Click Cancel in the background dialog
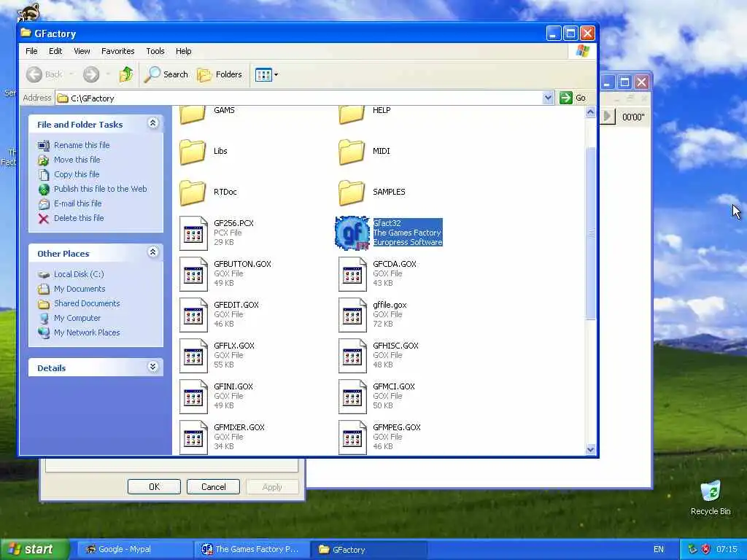747x560 pixels. (x=214, y=486)
